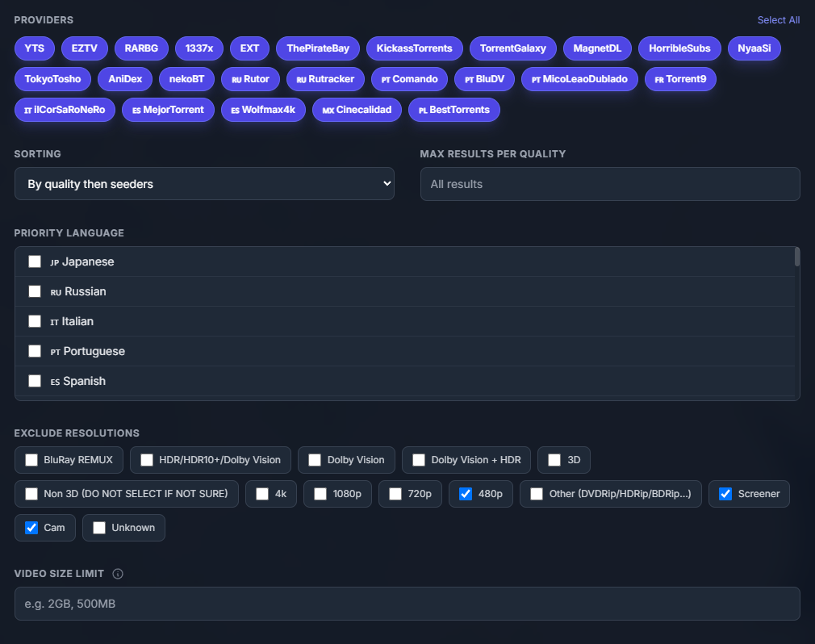Exclude BluRay REMUX resolution
This screenshot has width=815, height=644.
pyautogui.click(x=31, y=460)
